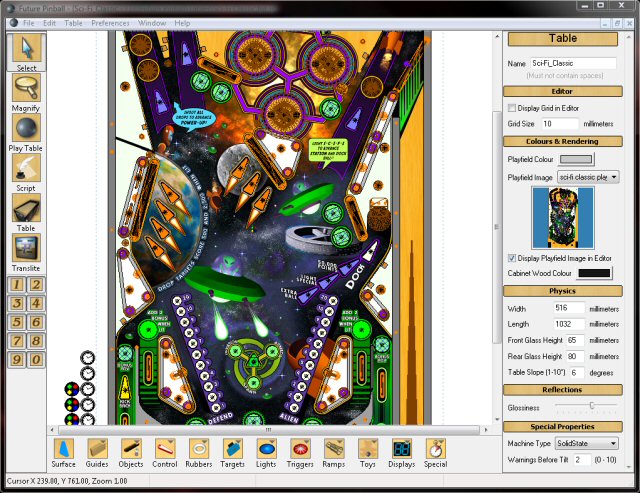Viewport: 640px width, 493px height.
Task: Open the Window menu
Action: (152, 23)
